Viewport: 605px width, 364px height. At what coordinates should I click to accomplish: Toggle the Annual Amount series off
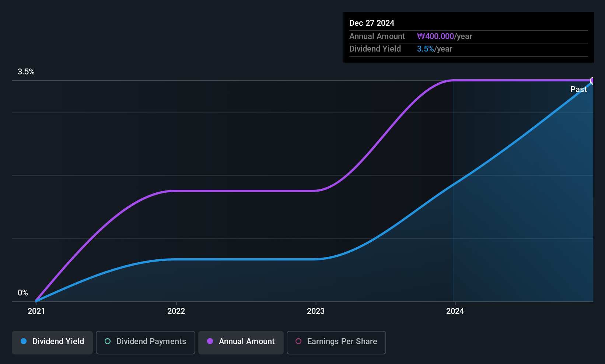pyautogui.click(x=241, y=342)
